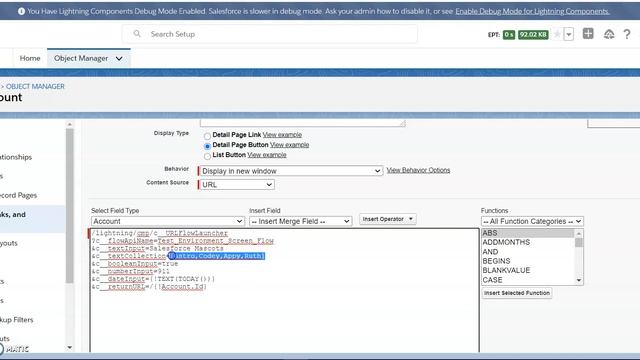640x360 pixels.
Task: Open Enable Debug Mode for Lightning Components link
Action: pos(532,11)
